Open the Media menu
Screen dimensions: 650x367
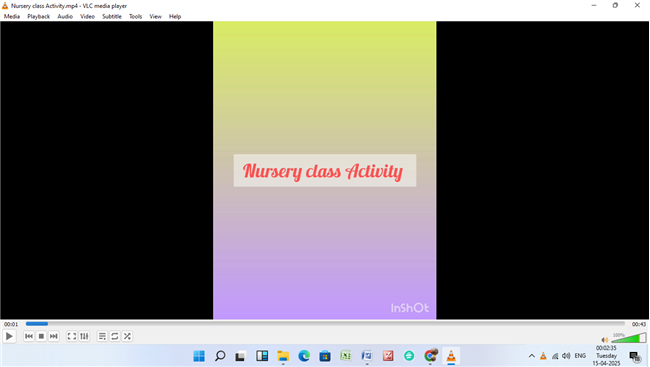point(12,17)
